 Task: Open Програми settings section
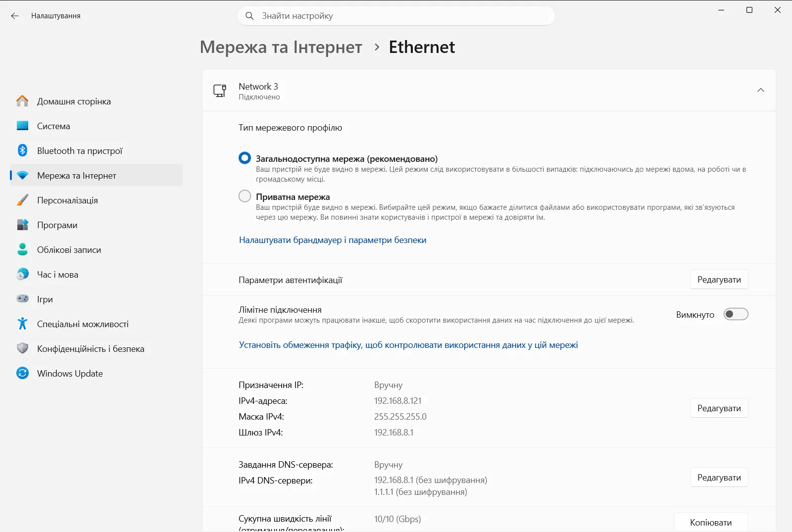click(x=97, y=225)
